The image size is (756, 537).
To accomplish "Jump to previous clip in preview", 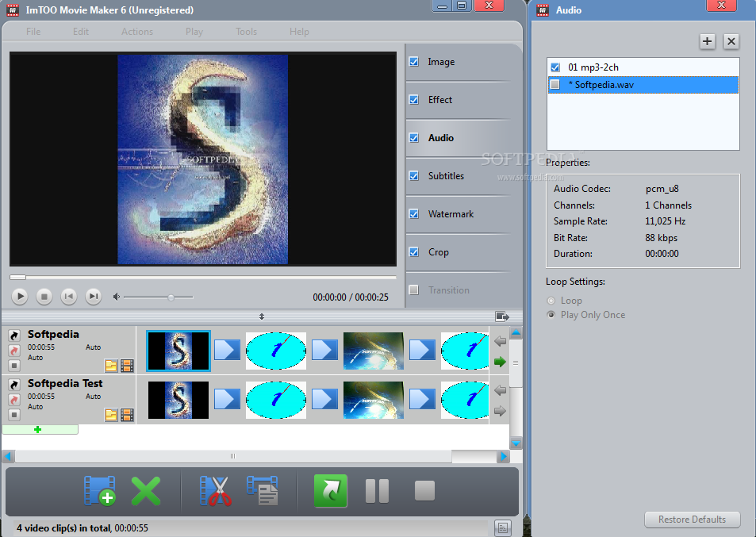I will (68, 296).
